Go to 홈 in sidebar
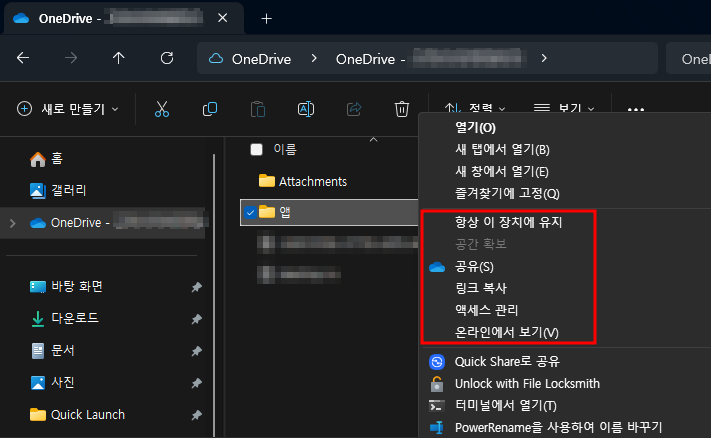The width and height of the screenshot is (711, 438). tap(46, 159)
